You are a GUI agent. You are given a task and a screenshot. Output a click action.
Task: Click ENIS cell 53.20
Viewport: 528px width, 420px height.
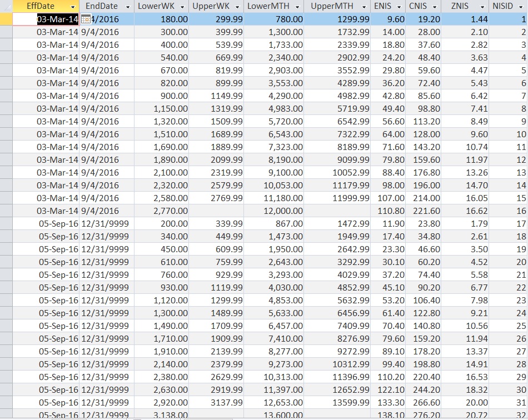[x=388, y=301]
